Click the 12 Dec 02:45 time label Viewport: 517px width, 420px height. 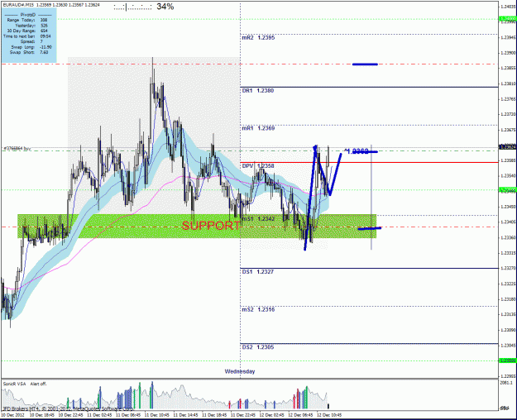(x=271, y=415)
